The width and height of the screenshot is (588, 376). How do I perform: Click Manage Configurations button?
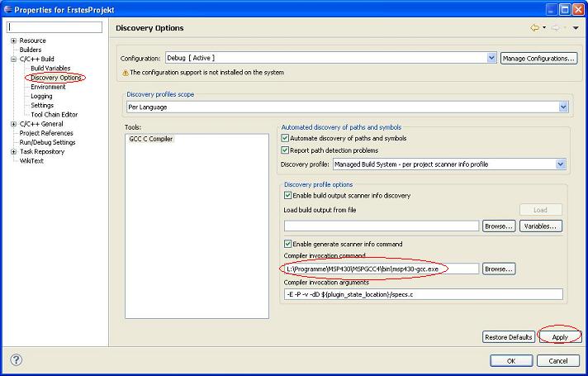pyautogui.click(x=538, y=59)
